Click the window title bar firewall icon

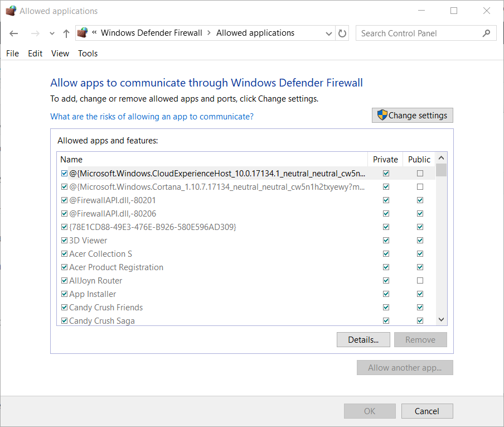pos(11,11)
